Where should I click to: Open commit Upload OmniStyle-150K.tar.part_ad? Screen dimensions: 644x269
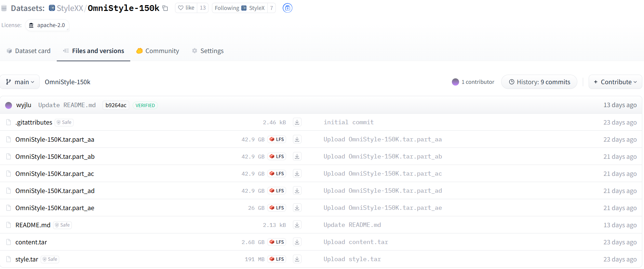(x=383, y=191)
